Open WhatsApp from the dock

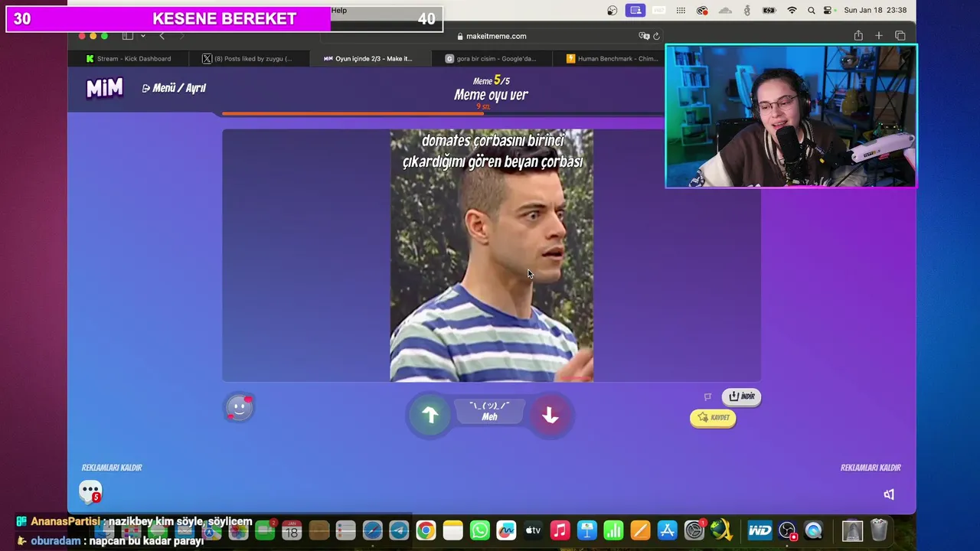pyautogui.click(x=479, y=530)
